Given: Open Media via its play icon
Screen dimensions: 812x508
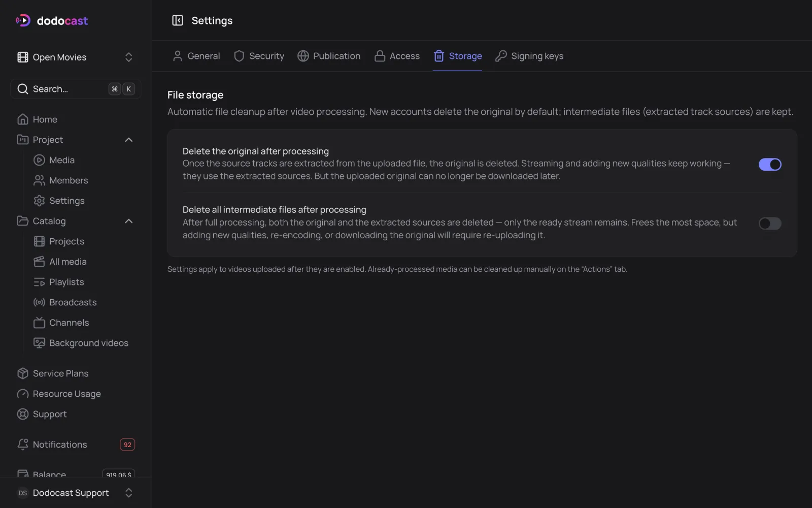Looking at the screenshot, I should (x=39, y=160).
